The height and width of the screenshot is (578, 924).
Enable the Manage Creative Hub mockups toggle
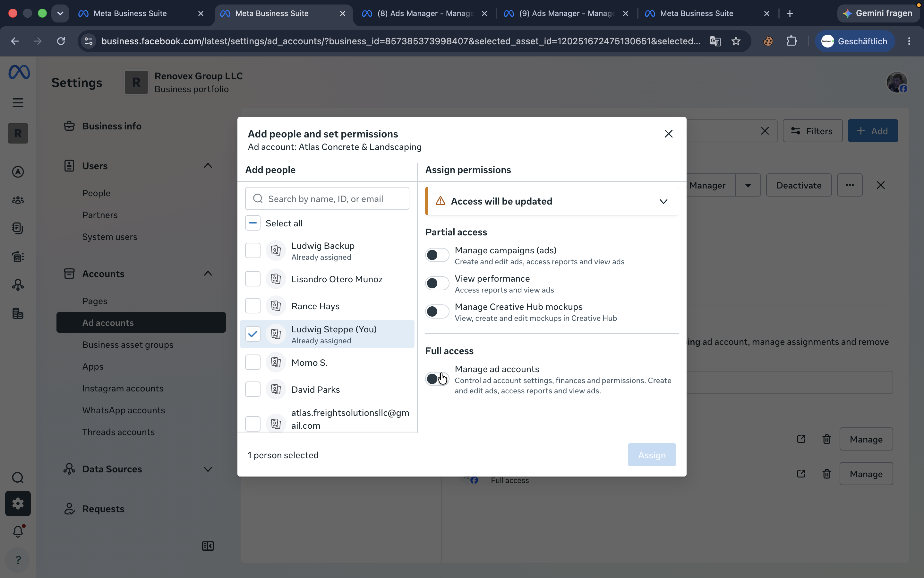click(437, 311)
